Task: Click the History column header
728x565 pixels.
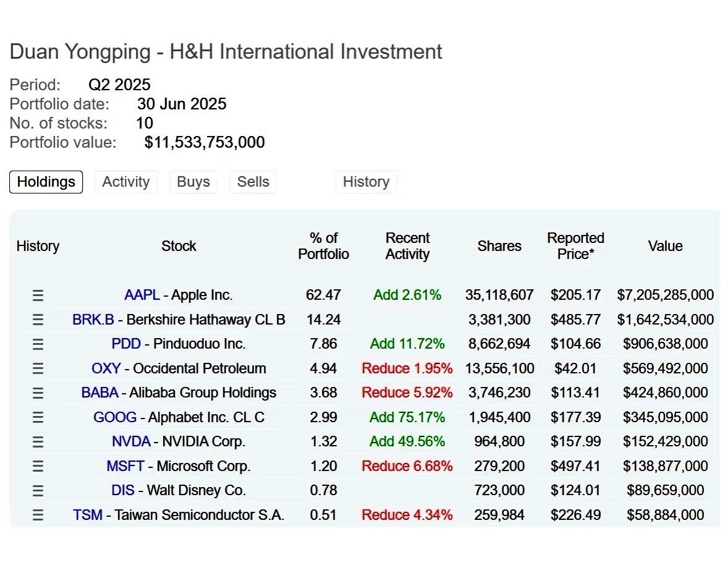Action: pos(38,246)
